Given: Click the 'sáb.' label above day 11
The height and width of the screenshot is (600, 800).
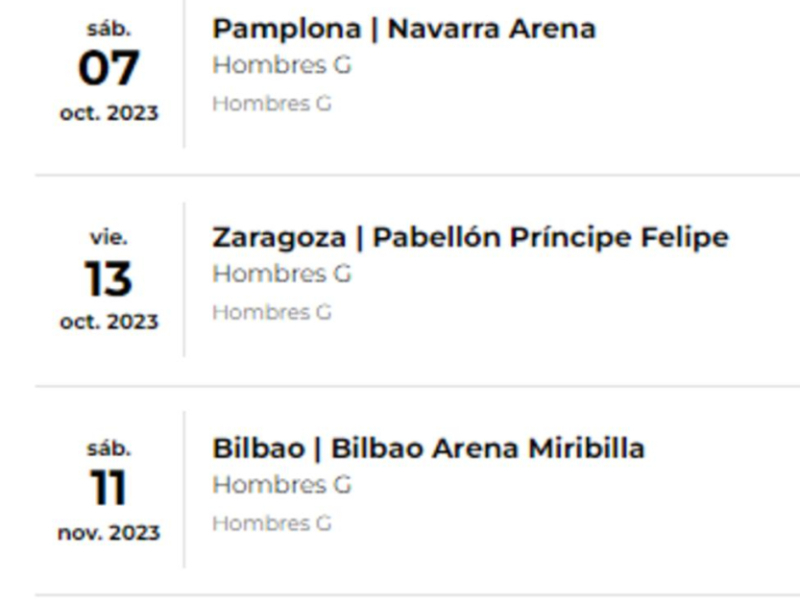Looking at the screenshot, I should [108, 449].
